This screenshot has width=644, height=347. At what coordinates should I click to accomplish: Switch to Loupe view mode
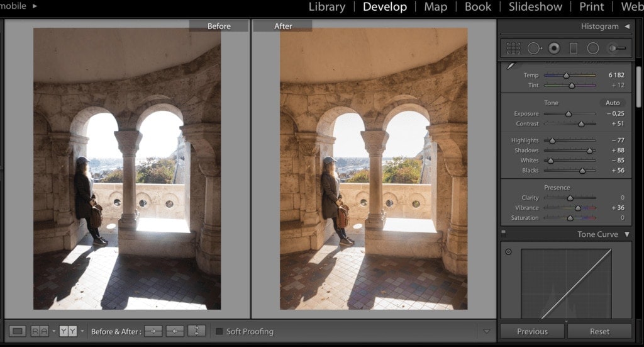pyautogui.click(x=18, y=331)
